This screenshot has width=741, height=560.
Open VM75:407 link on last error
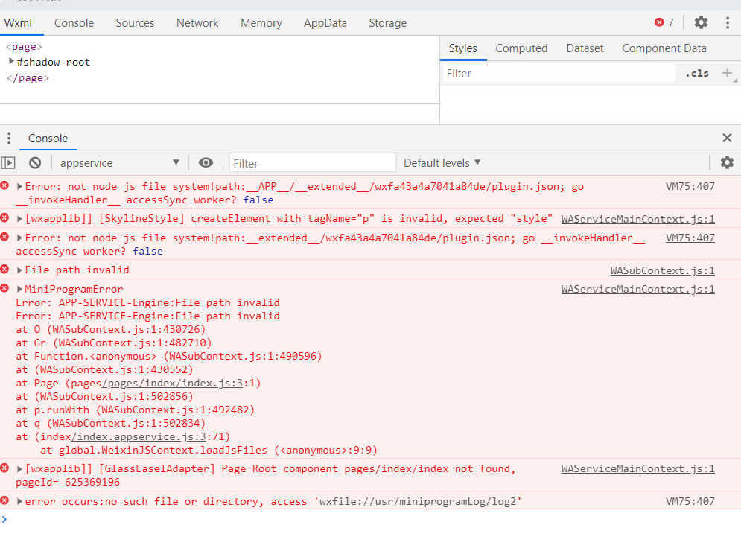tap(690, 501)
